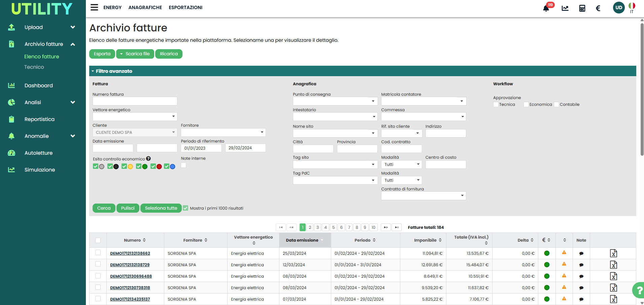Click the Ricarica button

coord(169,54)
